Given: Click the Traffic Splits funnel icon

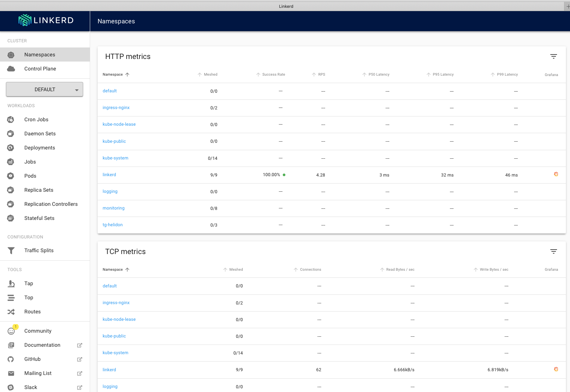Looking at the screenshot, I should (11, 251).
